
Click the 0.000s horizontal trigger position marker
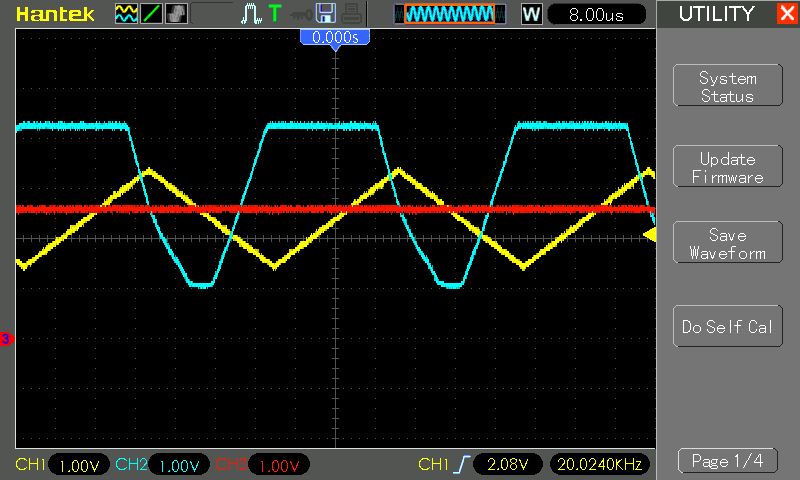335,38
